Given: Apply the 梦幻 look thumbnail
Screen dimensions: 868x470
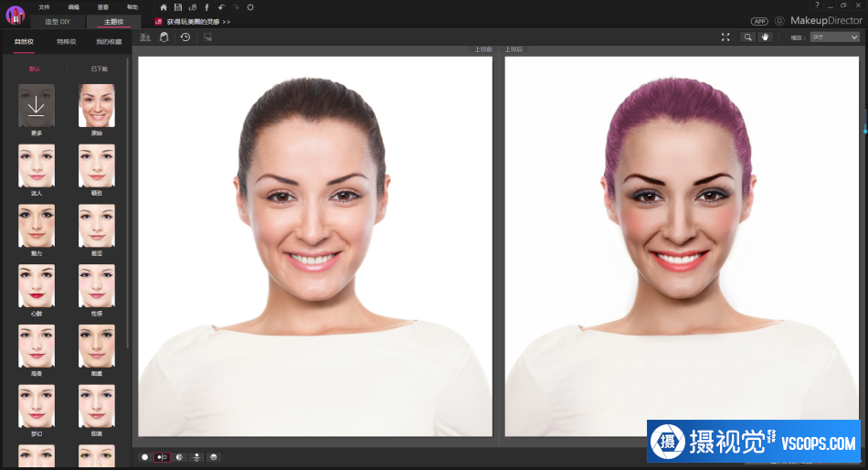Looking at the screenshot, I should tap(37, 406).
